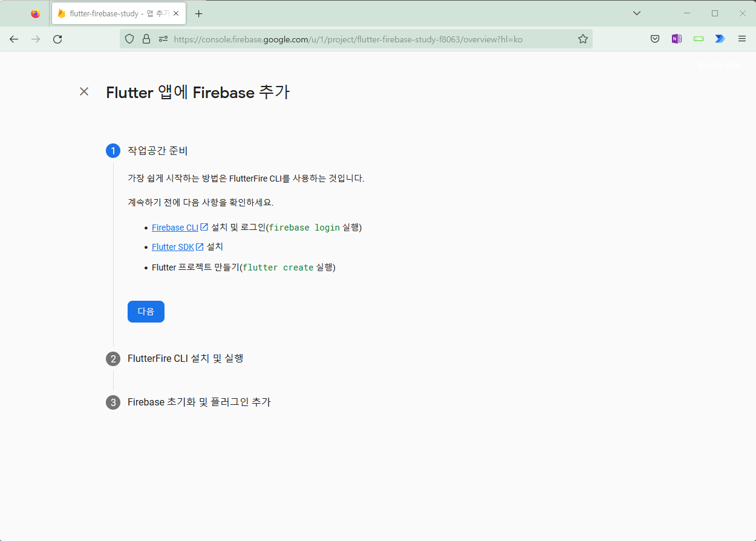
Task: Click the FlutterFire CLI intro sentence
Action: [x=246, y=179]
